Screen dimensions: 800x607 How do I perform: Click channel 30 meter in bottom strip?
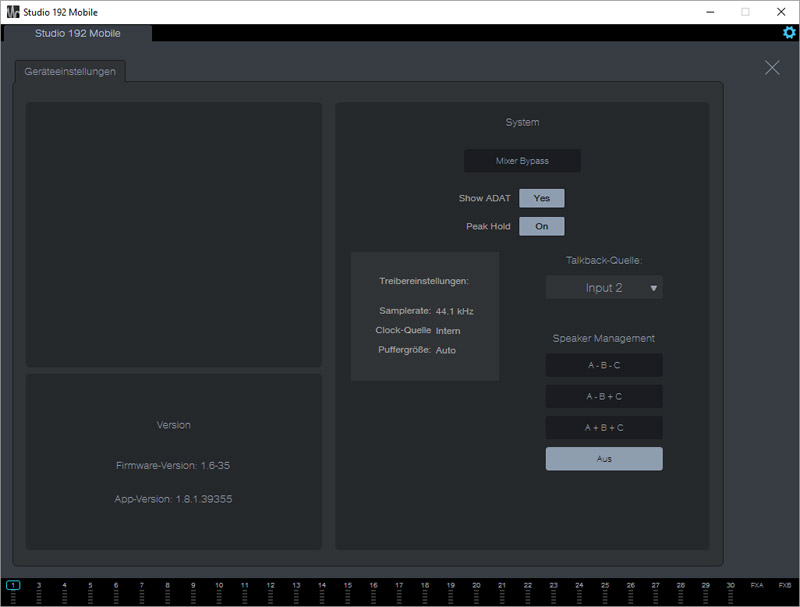731,590
